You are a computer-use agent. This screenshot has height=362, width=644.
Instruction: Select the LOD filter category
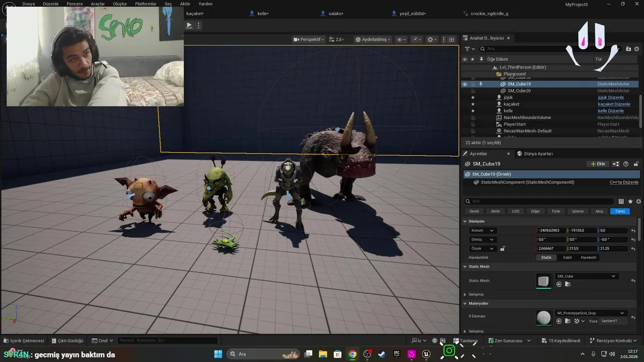tap(516, 211)
